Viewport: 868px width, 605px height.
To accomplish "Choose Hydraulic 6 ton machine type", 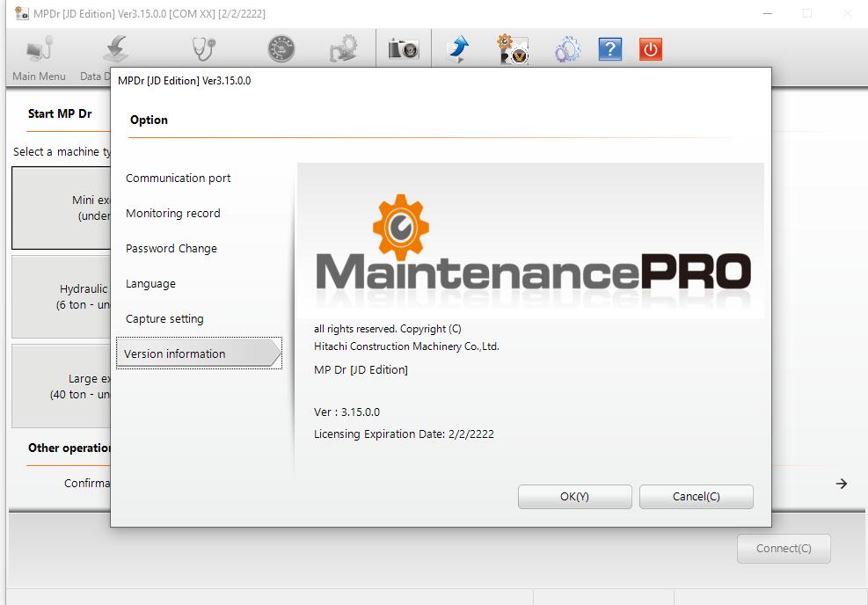I will (61, 296).
